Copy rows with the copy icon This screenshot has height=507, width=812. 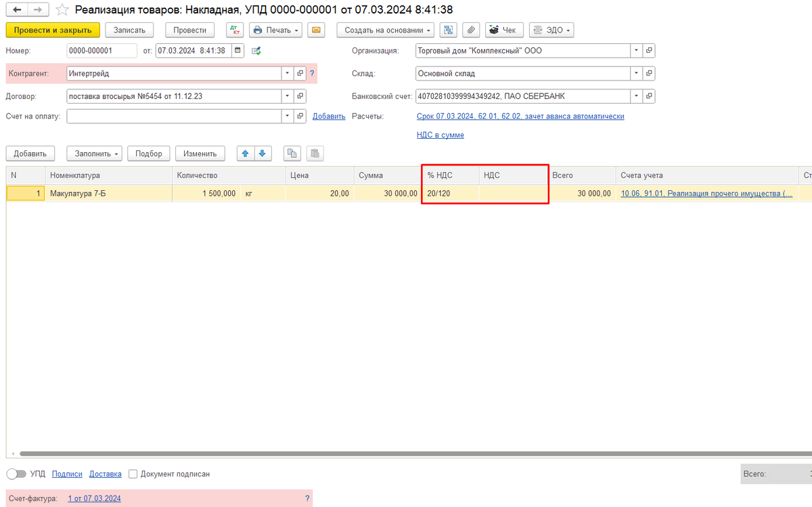(292, 154)
